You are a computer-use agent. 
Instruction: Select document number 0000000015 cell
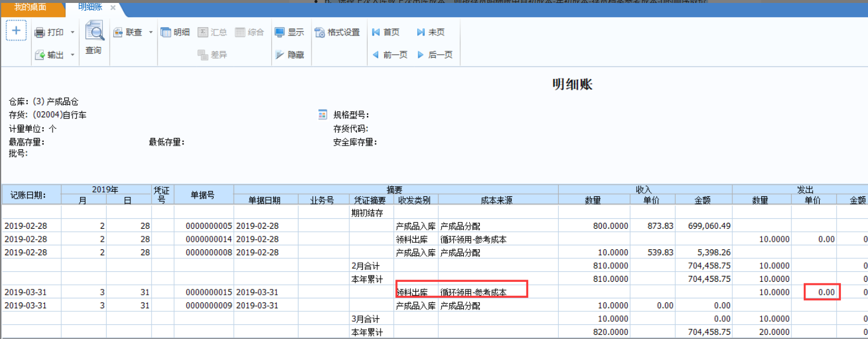coord(204,292)
